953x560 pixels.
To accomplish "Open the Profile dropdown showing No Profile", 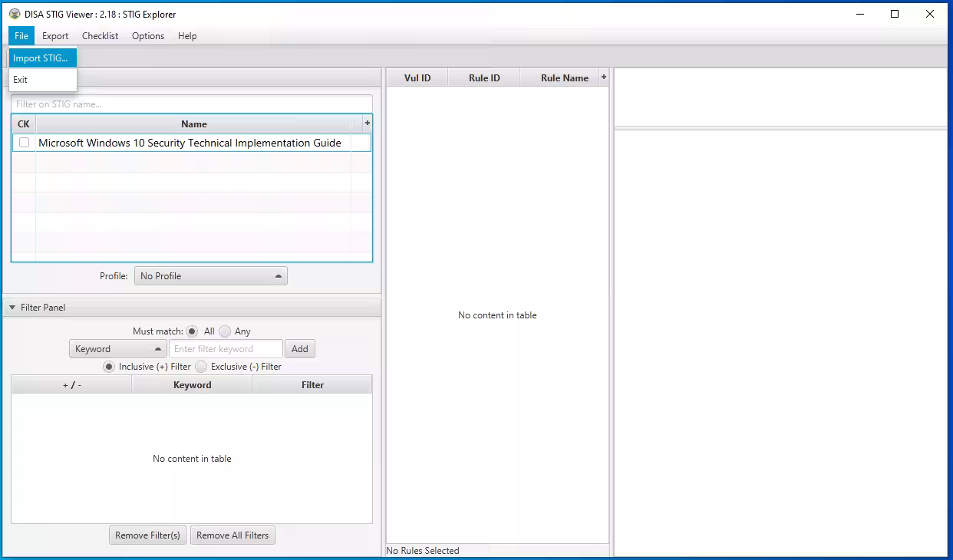I will click(x=210, y=276).
